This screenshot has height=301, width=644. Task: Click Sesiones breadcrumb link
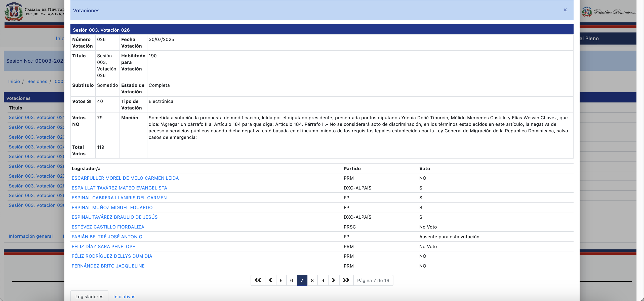(37, 82)
